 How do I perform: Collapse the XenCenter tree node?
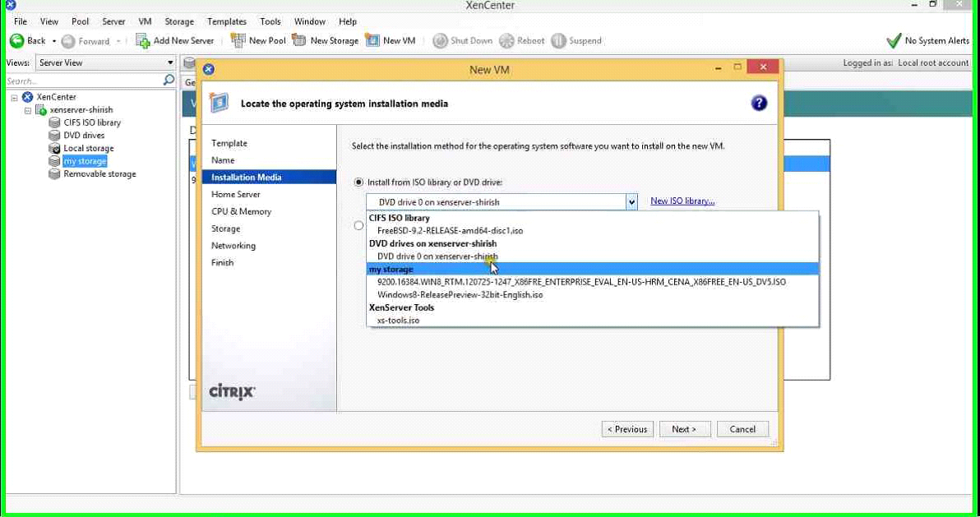(x=14, y=98)
